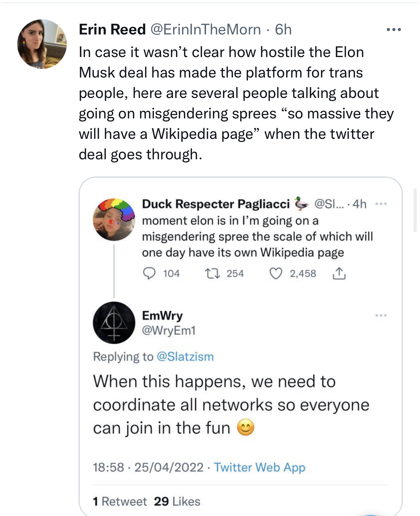Click the EmWry display name
Screen dimensions: 420x516
[x=162, y=315]
